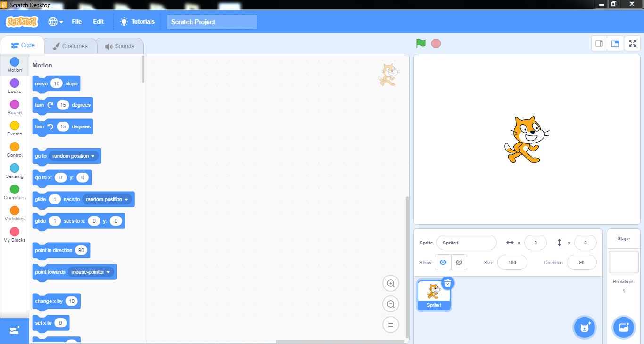
Task: Enter full screen stage mode
Action: [x=633, y=43]
